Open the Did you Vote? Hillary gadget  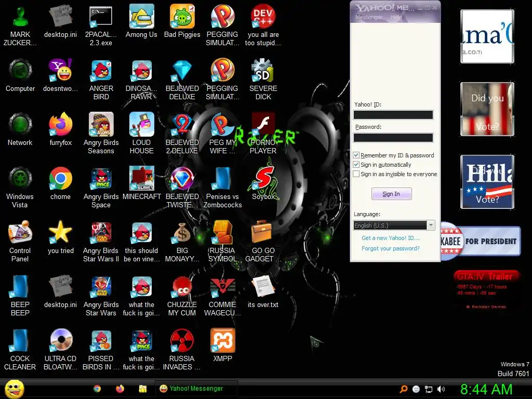pos(487,181)
